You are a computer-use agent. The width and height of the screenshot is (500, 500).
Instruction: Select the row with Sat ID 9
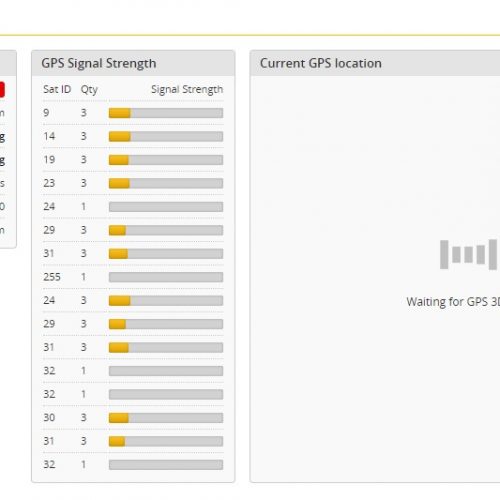[x=133, y=113]
